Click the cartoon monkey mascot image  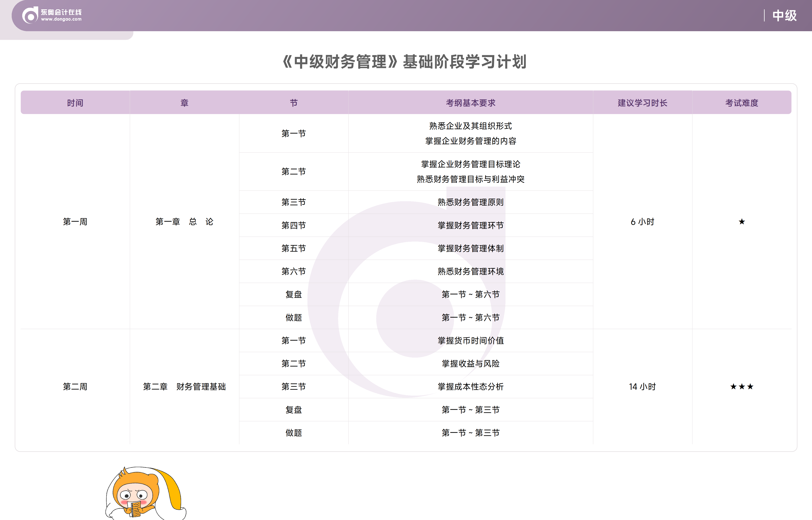coord(145,493)
